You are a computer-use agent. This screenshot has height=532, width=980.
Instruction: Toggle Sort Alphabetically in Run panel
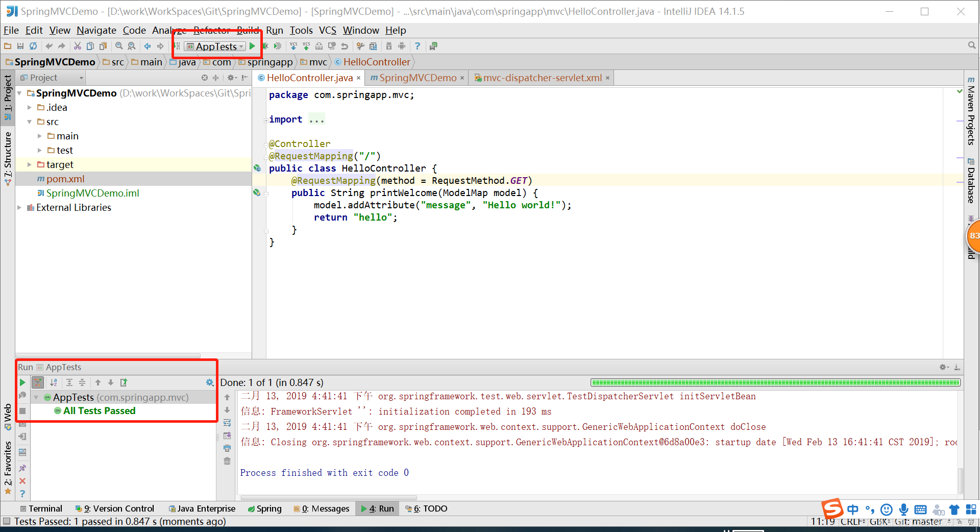click(54, 382)
